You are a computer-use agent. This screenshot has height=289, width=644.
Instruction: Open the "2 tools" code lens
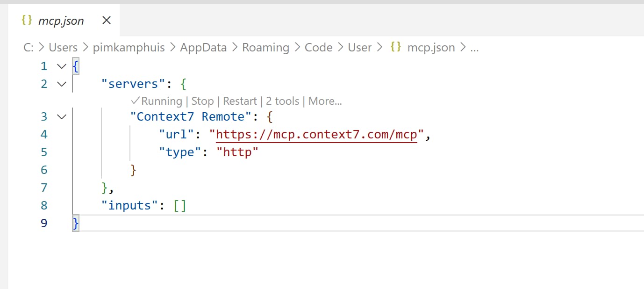(x=282, y=101)
